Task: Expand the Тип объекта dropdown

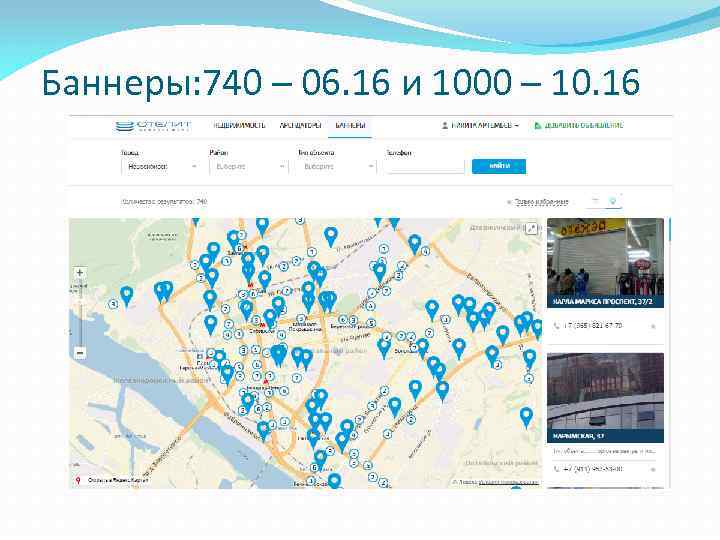Action: click(x=337, y=166)
